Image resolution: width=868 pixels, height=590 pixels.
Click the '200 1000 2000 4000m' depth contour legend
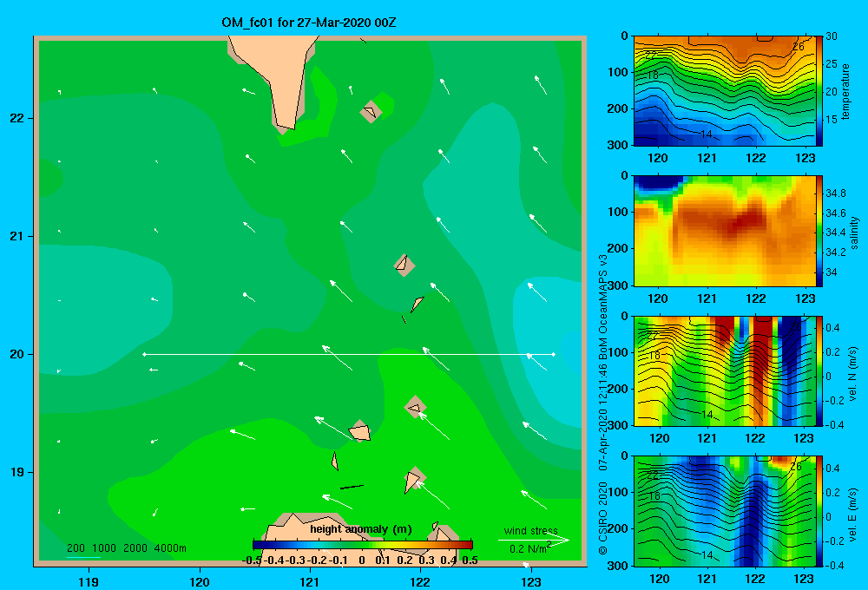pyautogui.click(x=126, y=548)
